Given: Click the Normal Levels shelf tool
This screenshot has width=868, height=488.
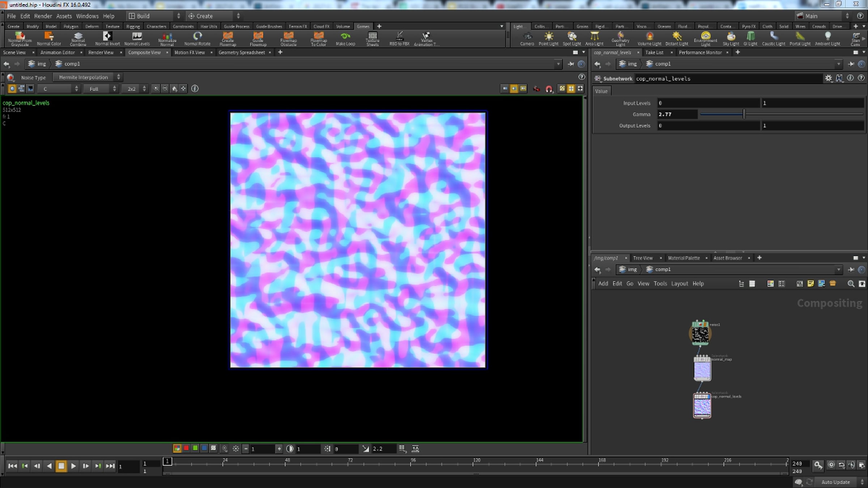Looking at the screenshot, I should tap(137, 38).
